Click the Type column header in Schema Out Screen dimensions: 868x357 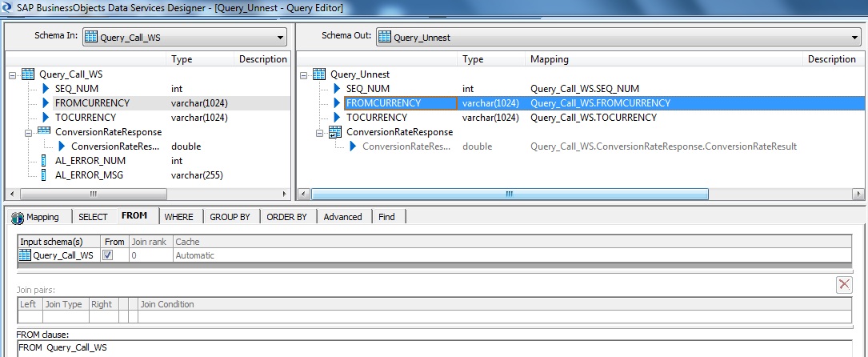click(x=491, y=59)
